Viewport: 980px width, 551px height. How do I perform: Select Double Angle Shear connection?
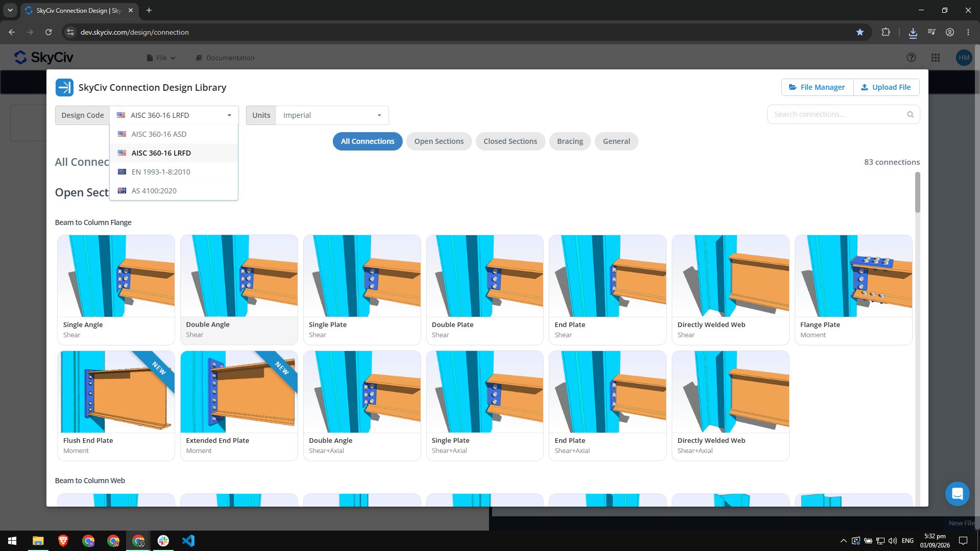(239, 290)
